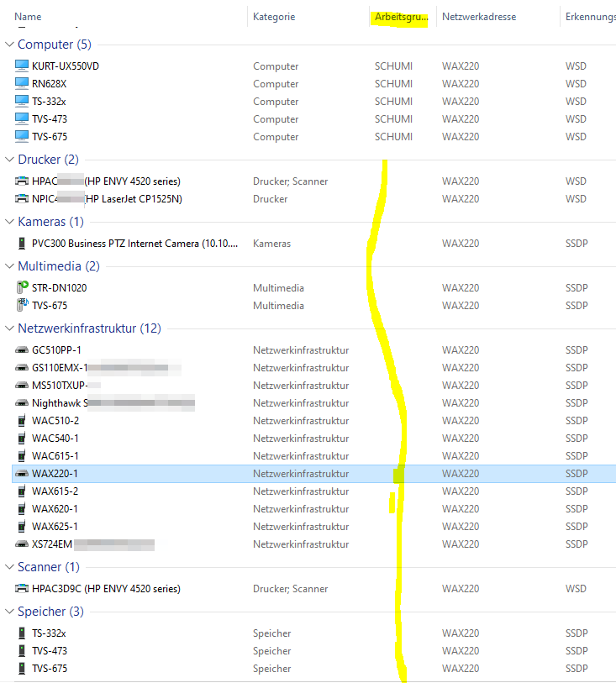Select the TS-332x storage icon under Speicher

[x=22, y=633]
